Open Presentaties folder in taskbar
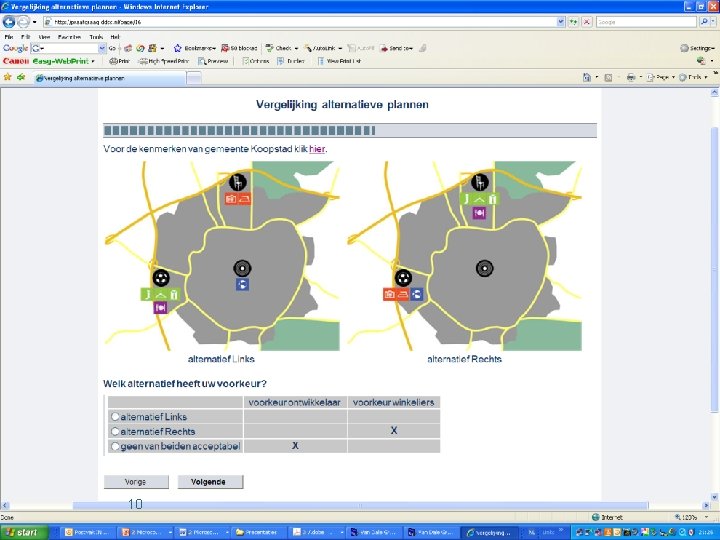 [x=259, y=533]
